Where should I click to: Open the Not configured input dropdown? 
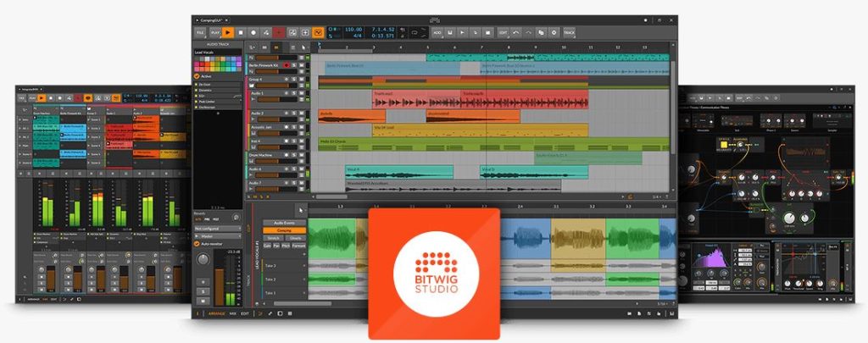click(217, 229)
